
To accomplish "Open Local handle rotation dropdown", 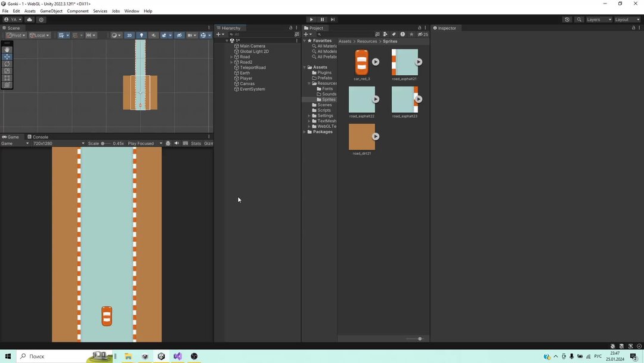I will tap(39, 35).
